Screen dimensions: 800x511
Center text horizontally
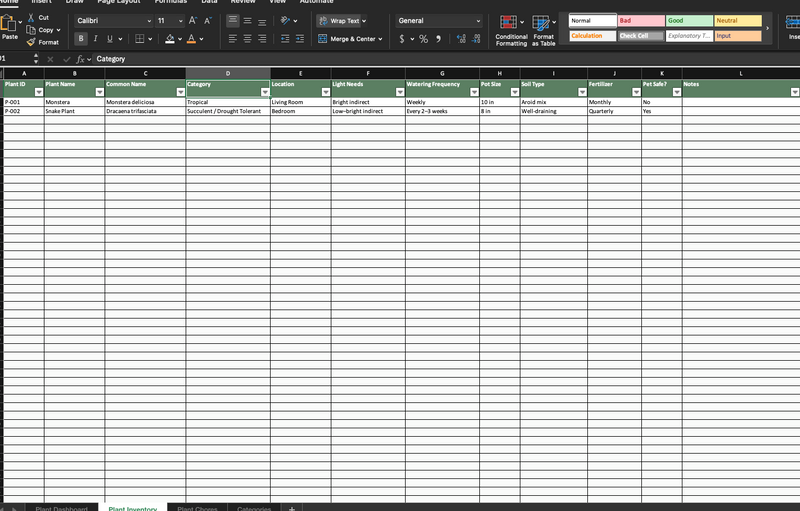point(247,39)
